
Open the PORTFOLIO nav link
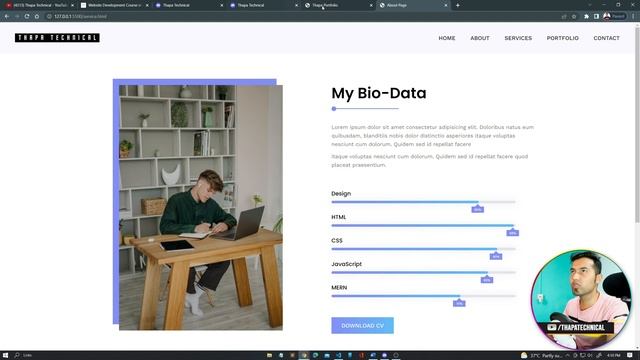(562, 38)
